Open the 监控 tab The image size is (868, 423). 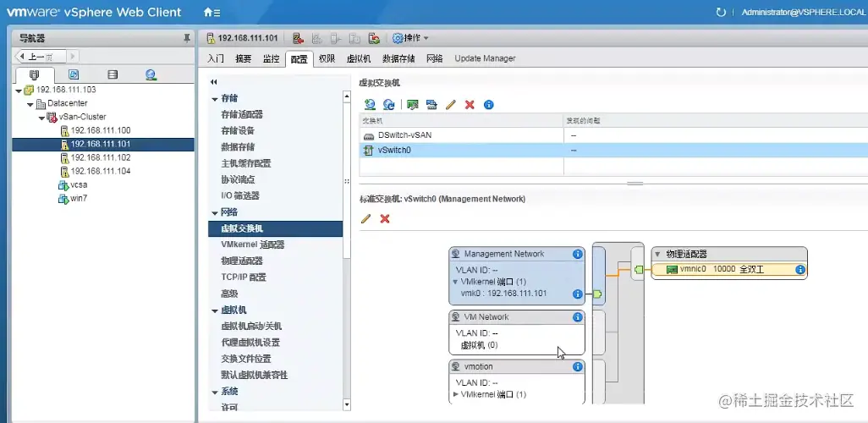pyautogui.click(x=272, y=58)
